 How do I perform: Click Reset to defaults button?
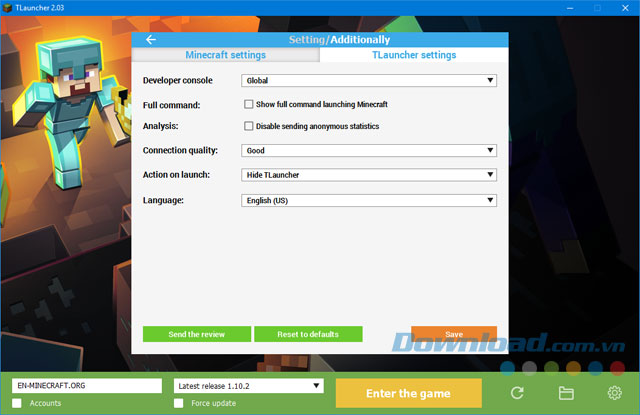(308, 334)
